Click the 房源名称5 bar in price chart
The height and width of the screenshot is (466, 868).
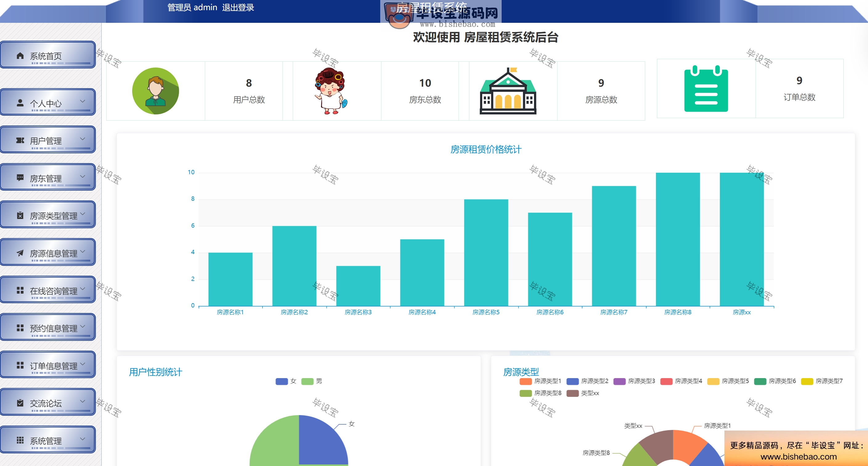486,253
